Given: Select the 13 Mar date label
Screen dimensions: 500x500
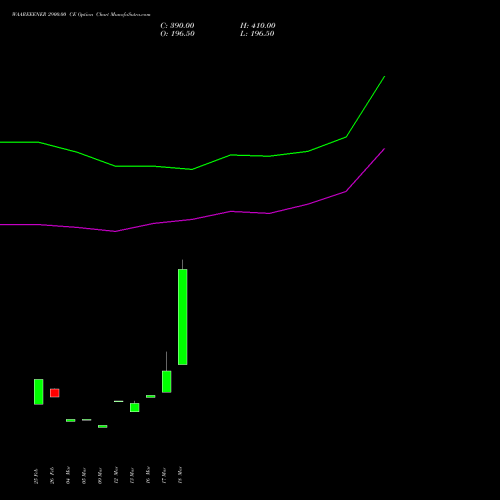Looking at the screenshot, I should tap(133, 475).
